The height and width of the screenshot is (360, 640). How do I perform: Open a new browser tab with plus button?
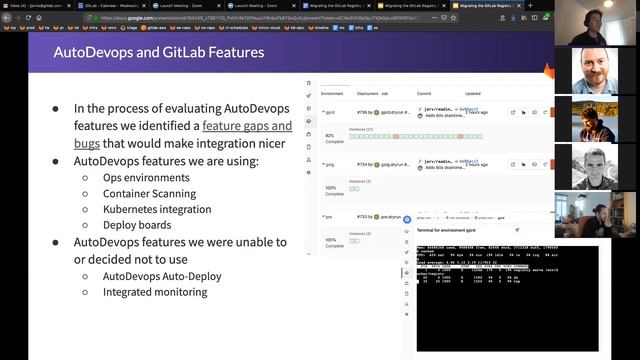(530, 6)
